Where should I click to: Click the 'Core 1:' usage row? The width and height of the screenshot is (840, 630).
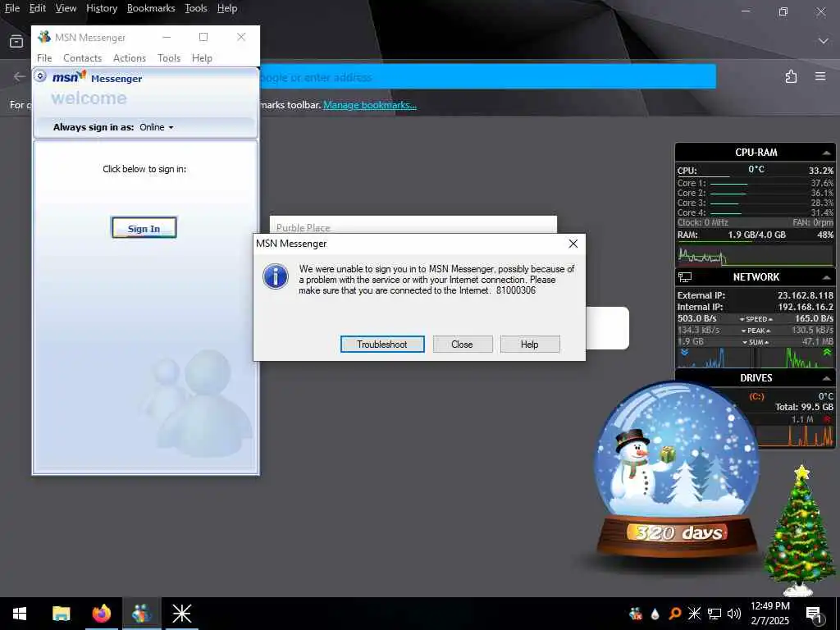755,183
